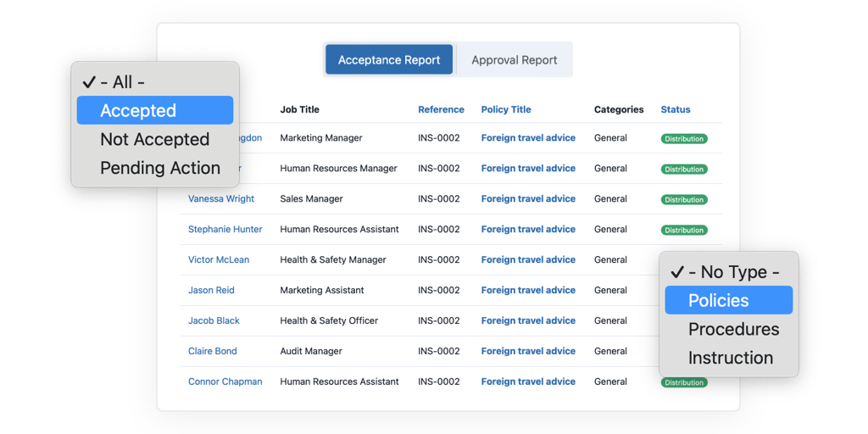Open the Jacob Black name link

214,321
